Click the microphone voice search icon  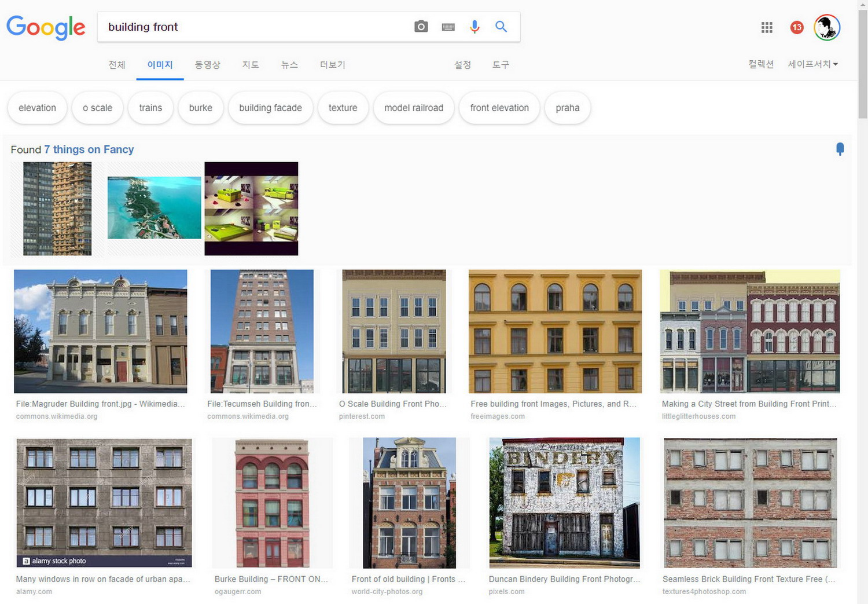coord(475,27)
